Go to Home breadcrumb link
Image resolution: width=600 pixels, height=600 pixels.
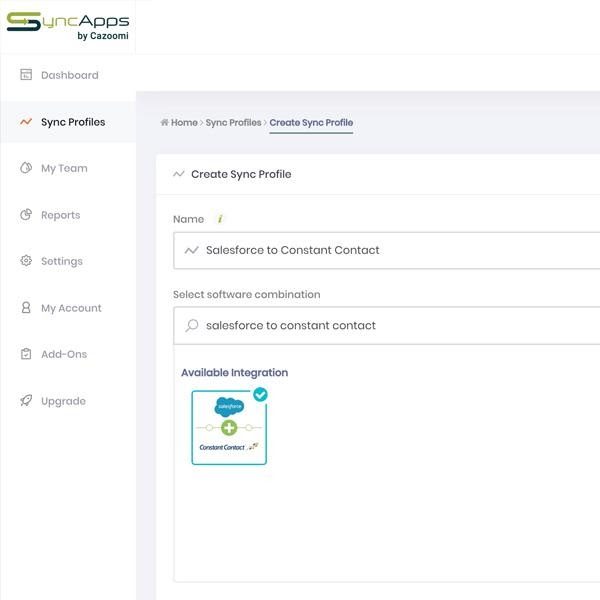[184, 122]
